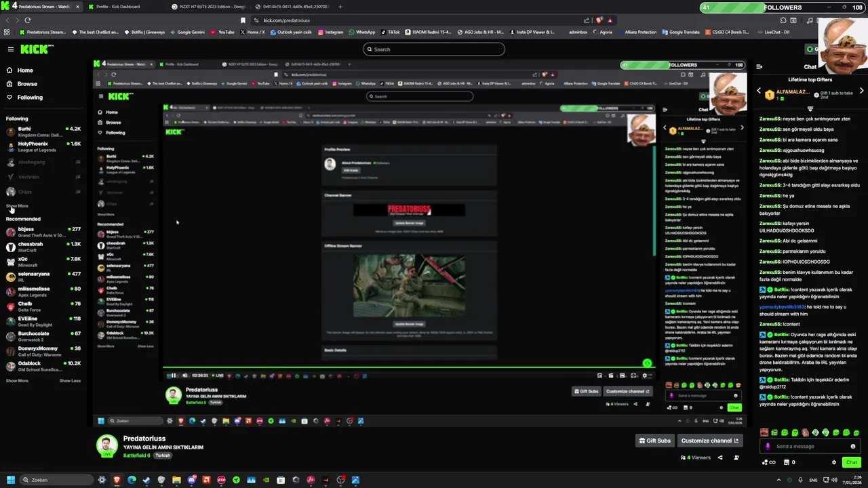Open bbjess recommended channel
Viewport: 868px width, 488px height.
click(x=43, y=232)
